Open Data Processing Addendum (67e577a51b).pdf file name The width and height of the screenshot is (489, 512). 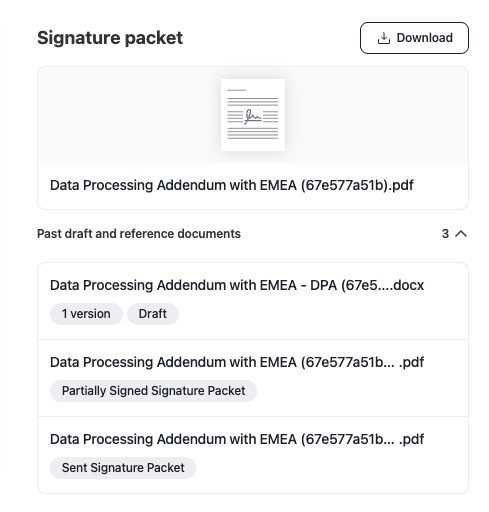[x=232, y=185]
